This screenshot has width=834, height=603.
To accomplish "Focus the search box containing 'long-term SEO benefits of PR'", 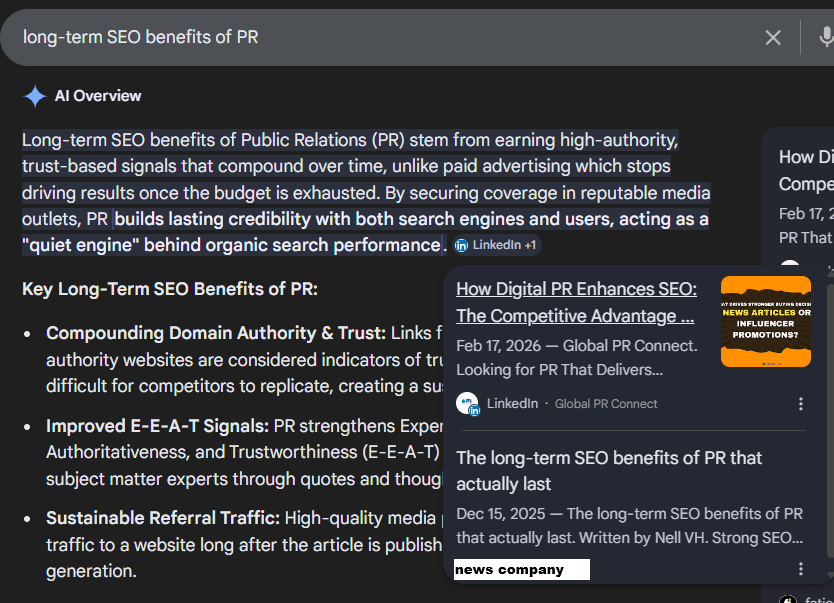I will pyautogui.click(x=380, y=37).
